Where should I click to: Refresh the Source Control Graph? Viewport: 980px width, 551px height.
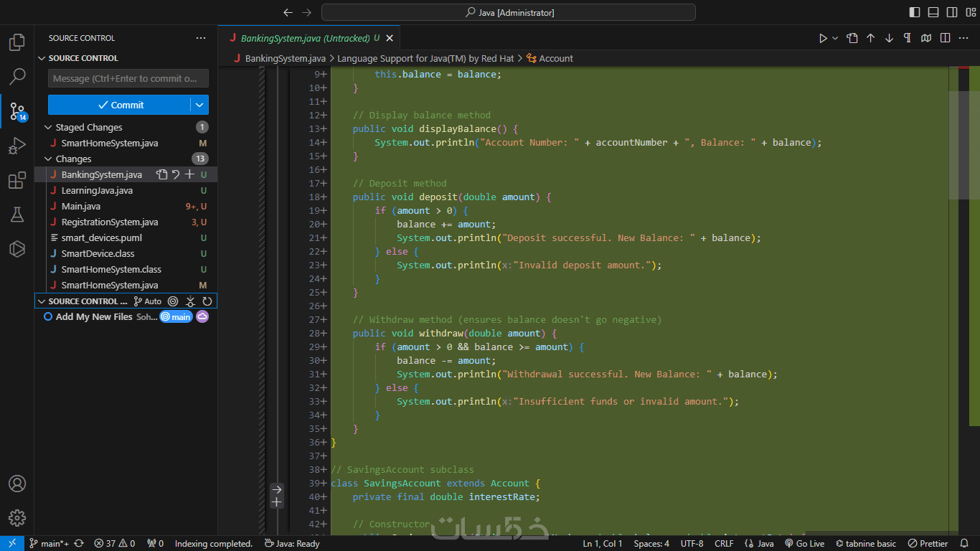207,301
